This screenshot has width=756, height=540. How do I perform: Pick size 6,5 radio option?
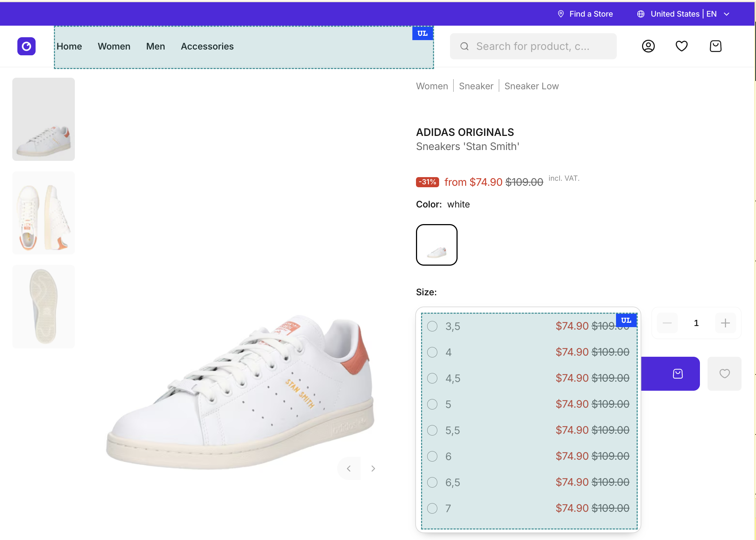432,483
